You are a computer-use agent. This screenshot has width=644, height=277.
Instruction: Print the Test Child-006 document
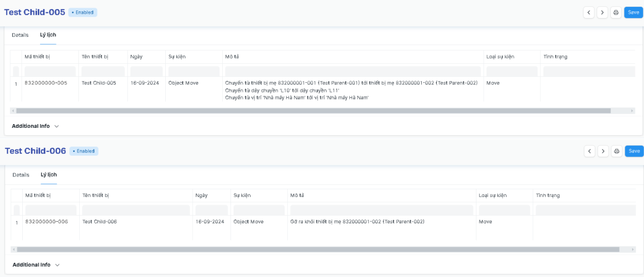coord(617,151)
